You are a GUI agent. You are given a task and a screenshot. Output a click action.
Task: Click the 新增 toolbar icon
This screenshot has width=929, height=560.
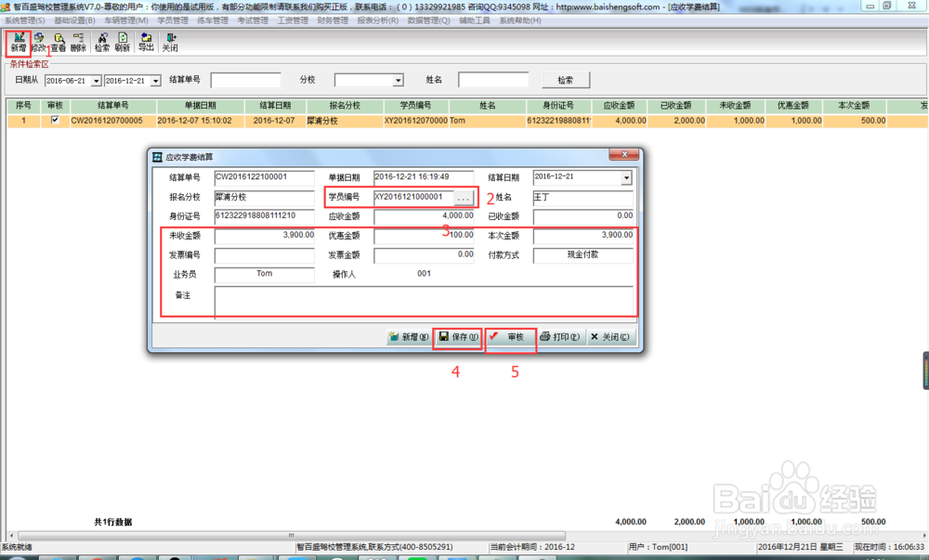coord(19,42)
